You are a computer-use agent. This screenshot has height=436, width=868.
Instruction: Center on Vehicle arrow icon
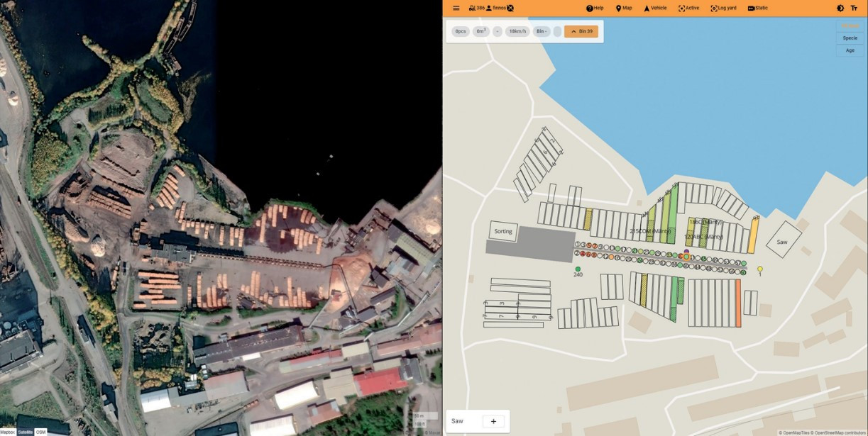point(647,8)
